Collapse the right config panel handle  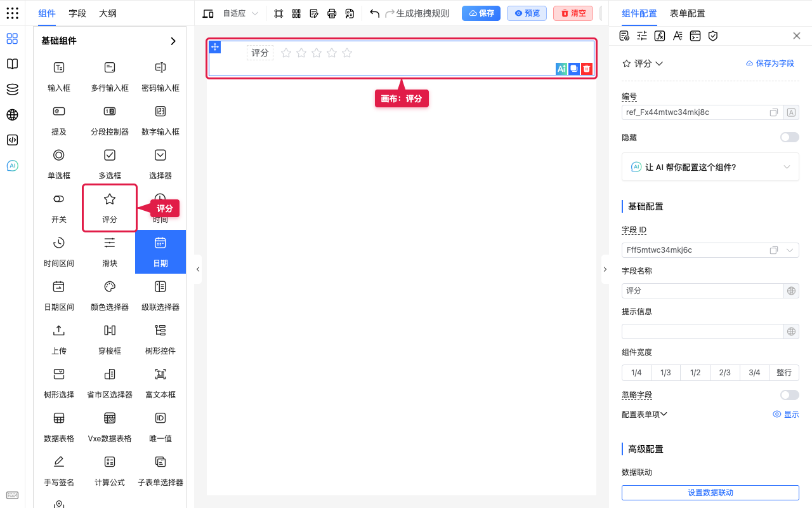tap(605, 269)
